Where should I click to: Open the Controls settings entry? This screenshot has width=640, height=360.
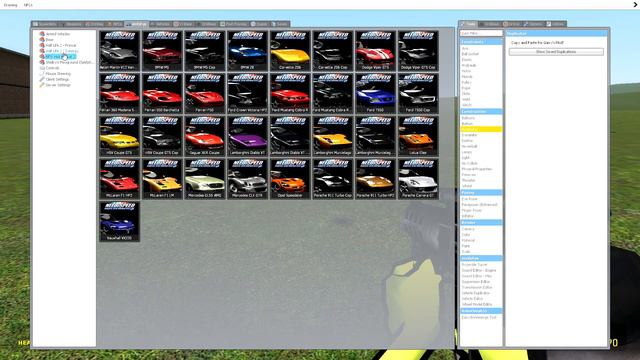pos(52,68)
